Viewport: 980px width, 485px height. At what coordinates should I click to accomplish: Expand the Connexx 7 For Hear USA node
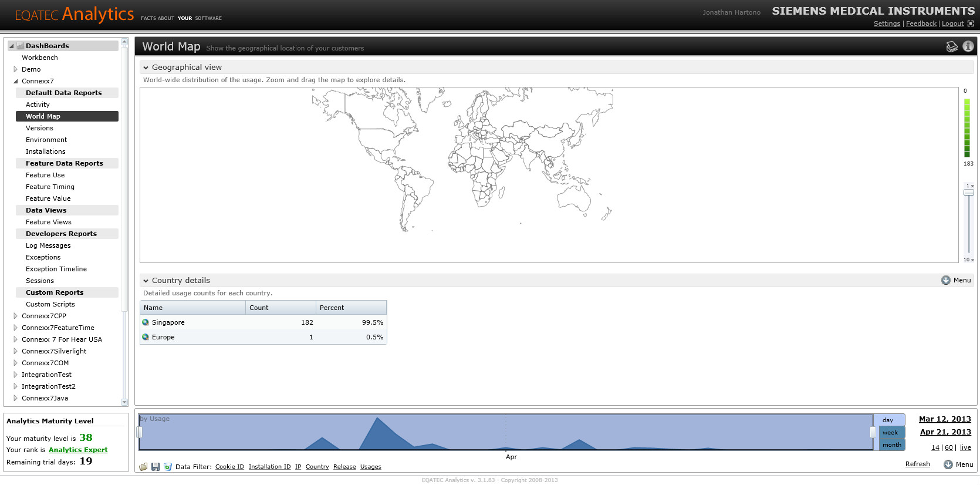(x=16, y=339)
